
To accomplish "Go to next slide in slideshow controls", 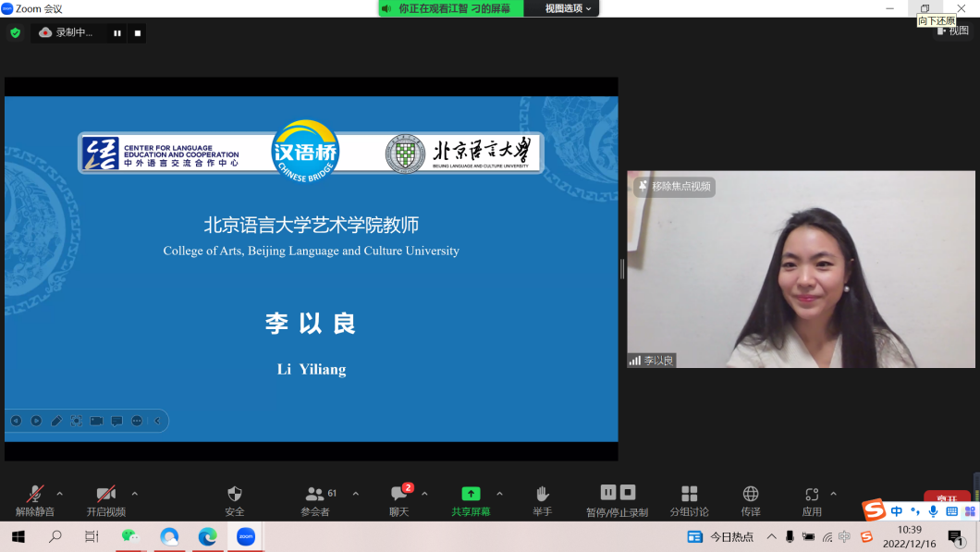I will 36,421.
